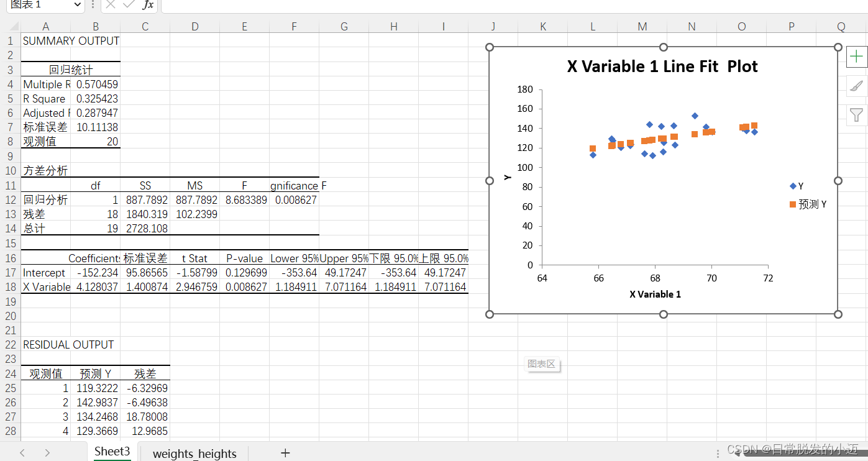Select the Upper 95% header cell
Image resolution: width=868 pixels, height=461 pixels.
coord(344,258)
